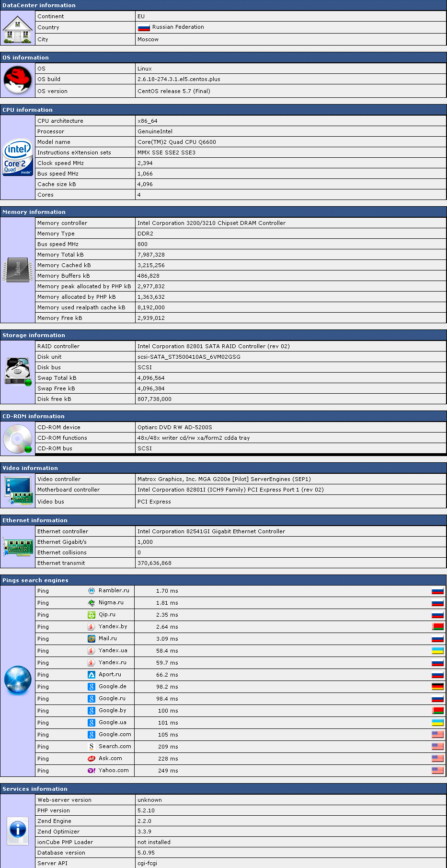
Task: Click the blue info services icon
Action: [18, 830]
